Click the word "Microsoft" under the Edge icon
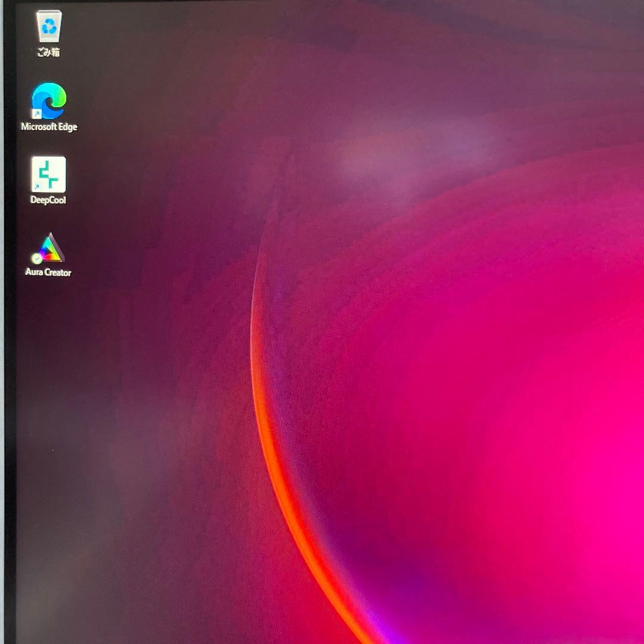Image resolution: width=644 pixels, height=644 pixels. point(39,127)
